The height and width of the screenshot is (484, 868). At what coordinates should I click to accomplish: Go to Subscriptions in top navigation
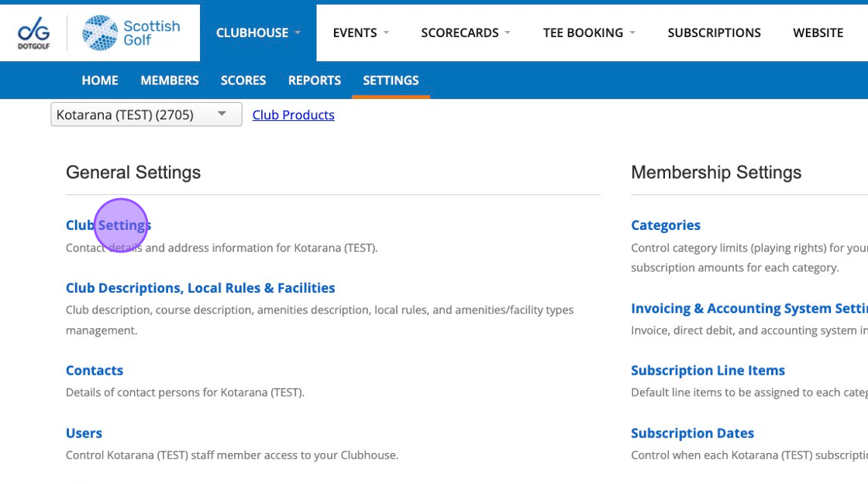pos(714,33)
